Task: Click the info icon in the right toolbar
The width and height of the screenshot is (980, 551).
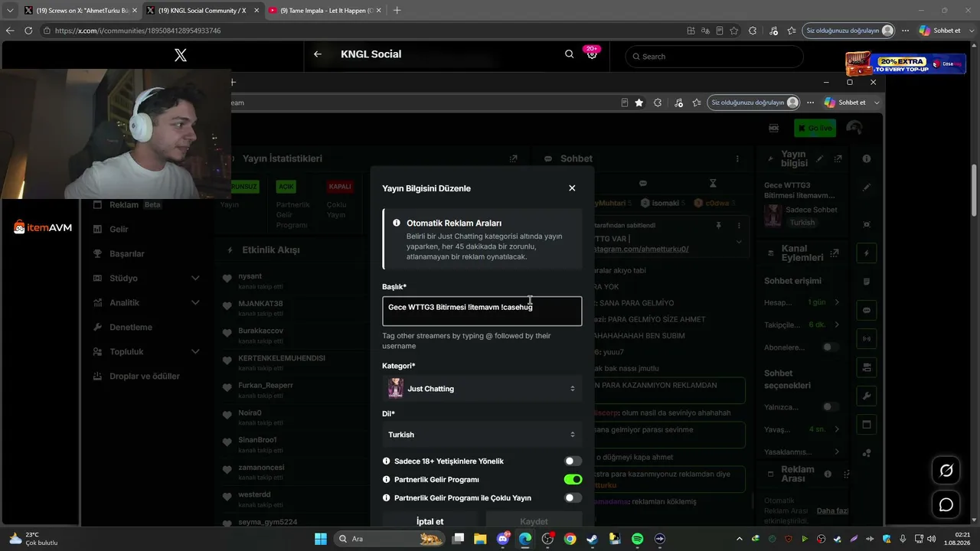Action: click(x=867, y=158)
